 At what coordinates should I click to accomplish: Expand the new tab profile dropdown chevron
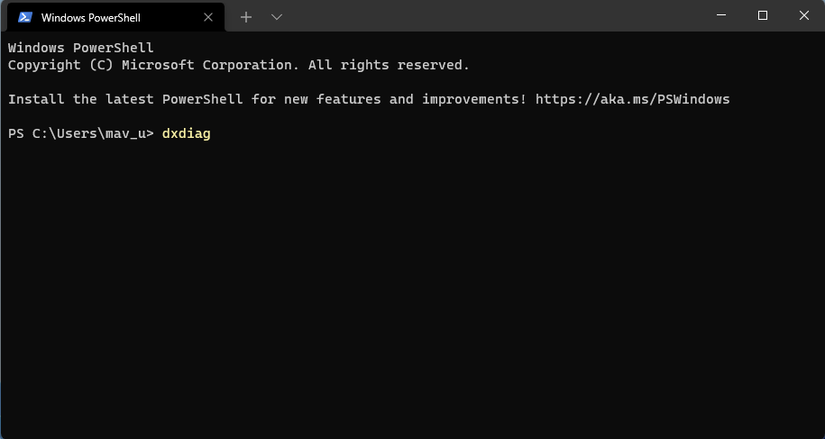[277, 17]
